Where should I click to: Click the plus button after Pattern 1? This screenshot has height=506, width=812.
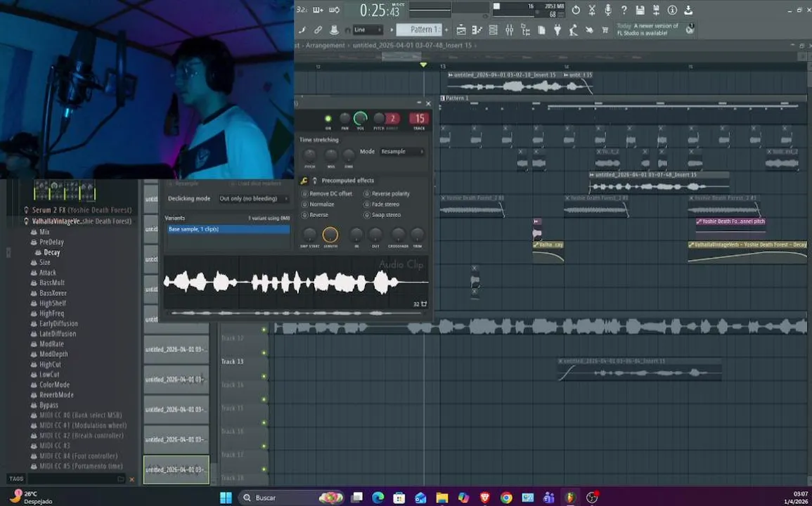pyautogui.click(x=446, y=30)
